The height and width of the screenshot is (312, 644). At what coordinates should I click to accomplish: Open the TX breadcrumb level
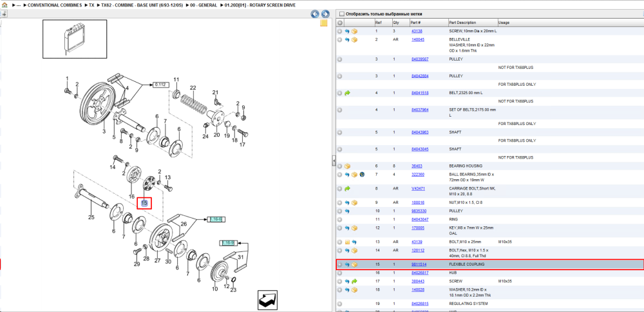91,5
